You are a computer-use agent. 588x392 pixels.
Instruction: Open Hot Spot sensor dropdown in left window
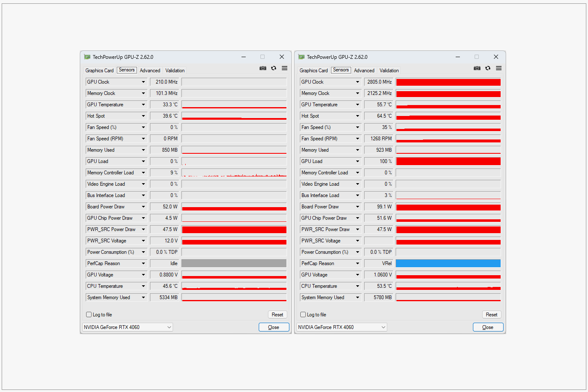[143, 116]
